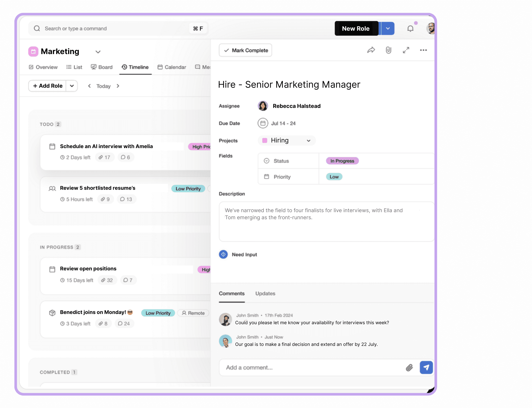Click the share arrow icon
This screenshot has width=532, height=408.
(x=371, y=50)
